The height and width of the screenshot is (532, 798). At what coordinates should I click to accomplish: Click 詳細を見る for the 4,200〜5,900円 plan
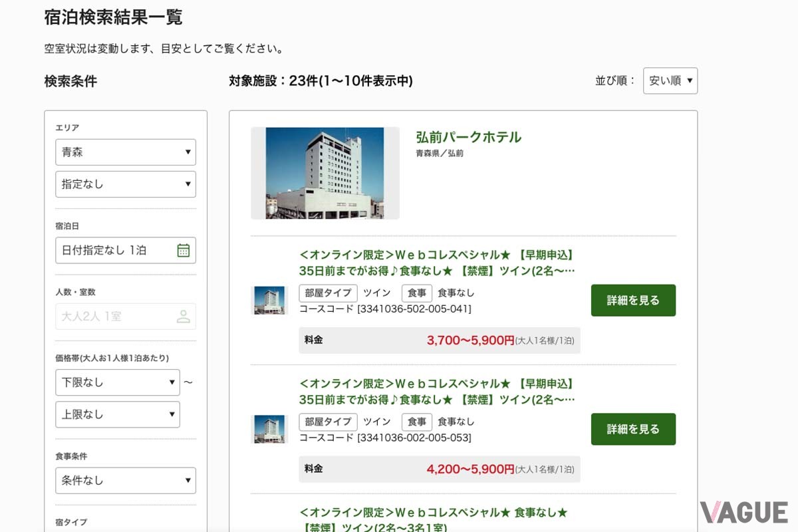633,429
